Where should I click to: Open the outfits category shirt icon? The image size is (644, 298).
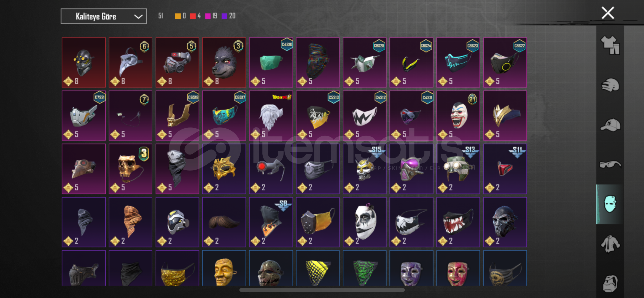click(610, 46)
